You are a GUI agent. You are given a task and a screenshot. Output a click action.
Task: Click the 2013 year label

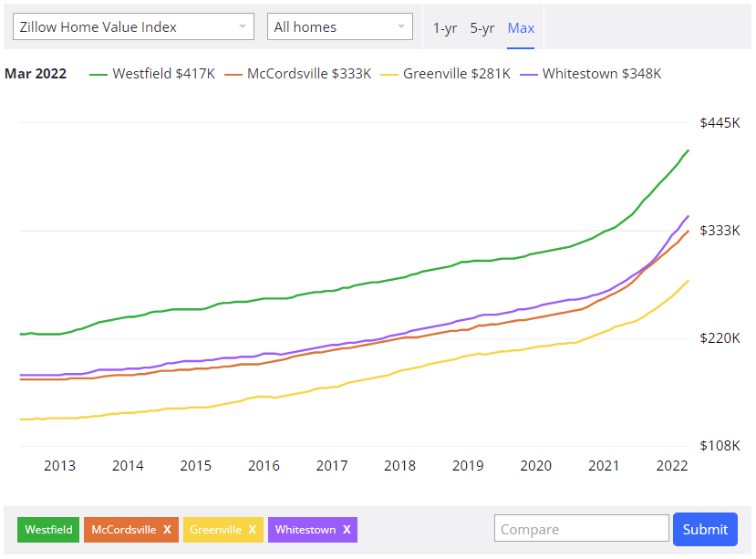point(60,465)
